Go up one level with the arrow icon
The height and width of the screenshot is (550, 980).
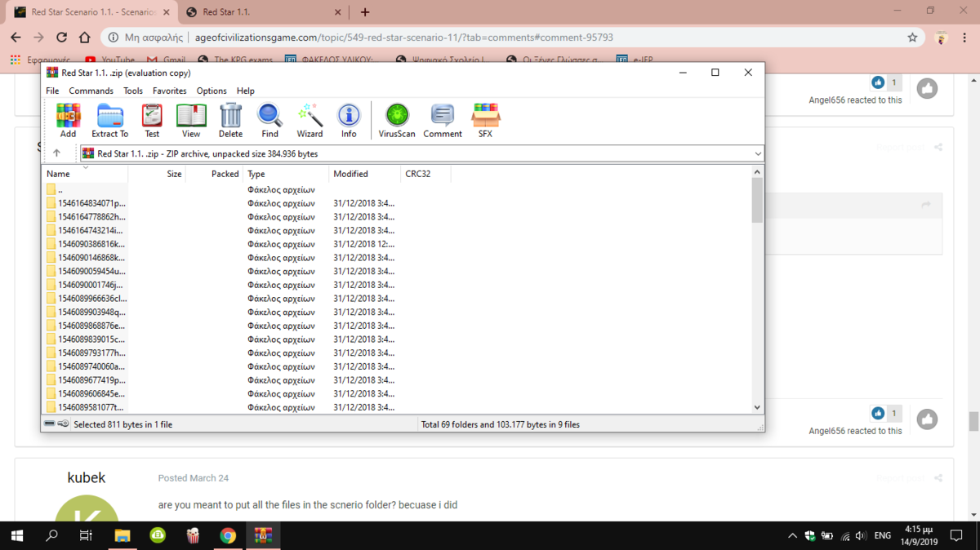(x=56, y=153)
